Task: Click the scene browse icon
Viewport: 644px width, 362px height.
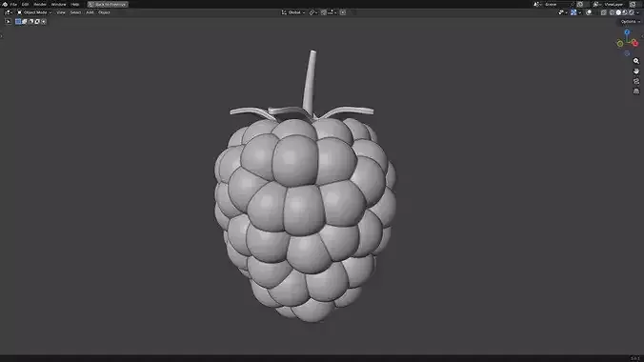Action: [x=536, y=5]
